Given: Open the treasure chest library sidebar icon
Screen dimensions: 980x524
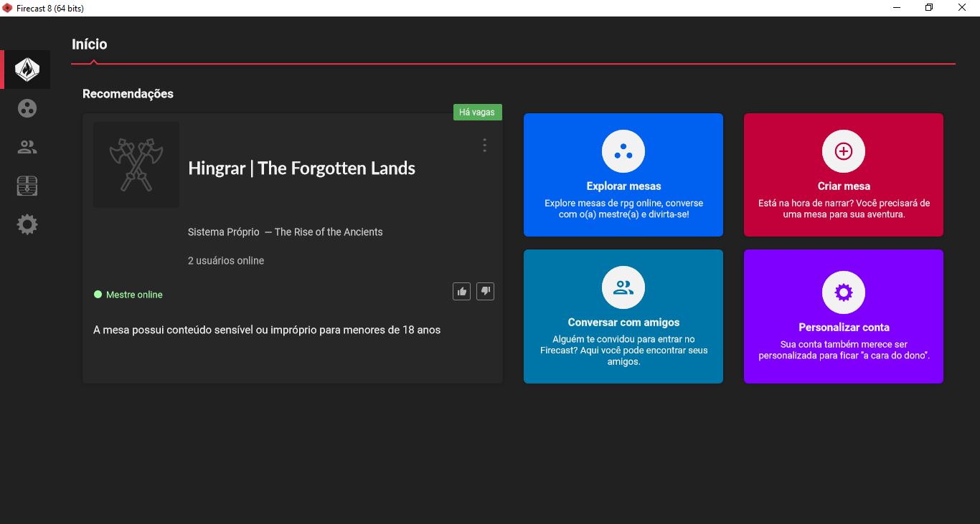Looking at the screenshot, I should [27, 186].
